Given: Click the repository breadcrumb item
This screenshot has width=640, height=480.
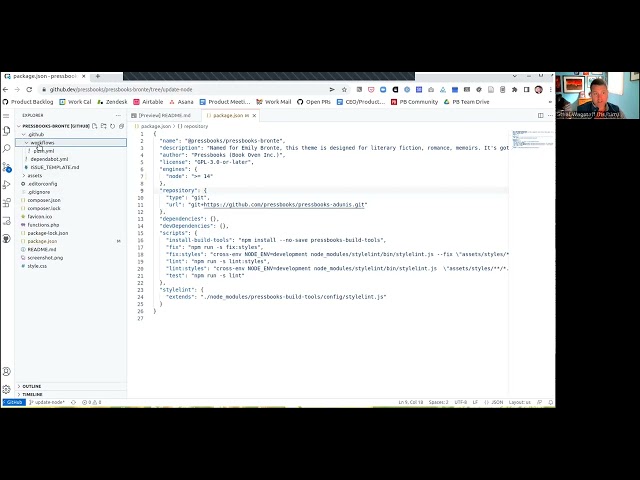Looking at the screenshot, I should (193, 127).
